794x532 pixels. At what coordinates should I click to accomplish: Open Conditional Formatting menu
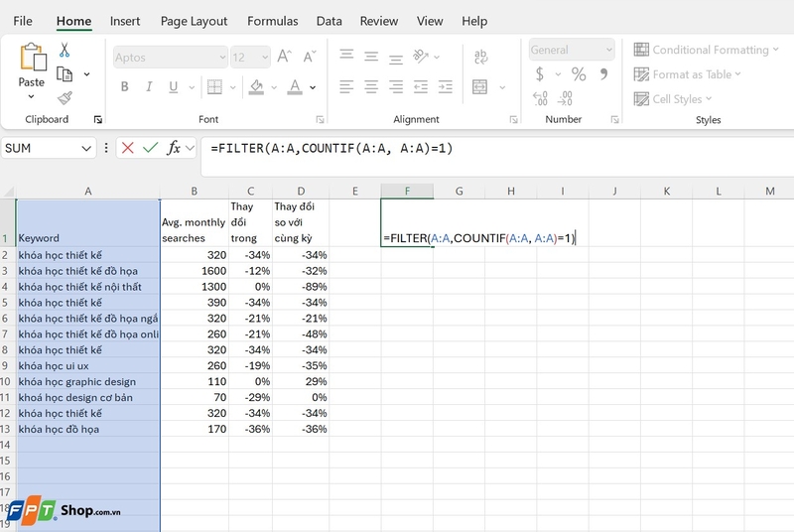(706, 50)
